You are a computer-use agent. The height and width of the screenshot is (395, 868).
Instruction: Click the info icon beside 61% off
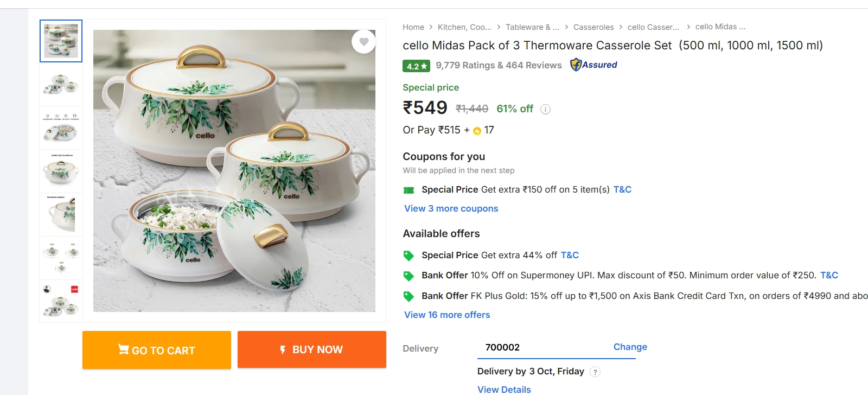pyautogui.click(x=544, y=109)
